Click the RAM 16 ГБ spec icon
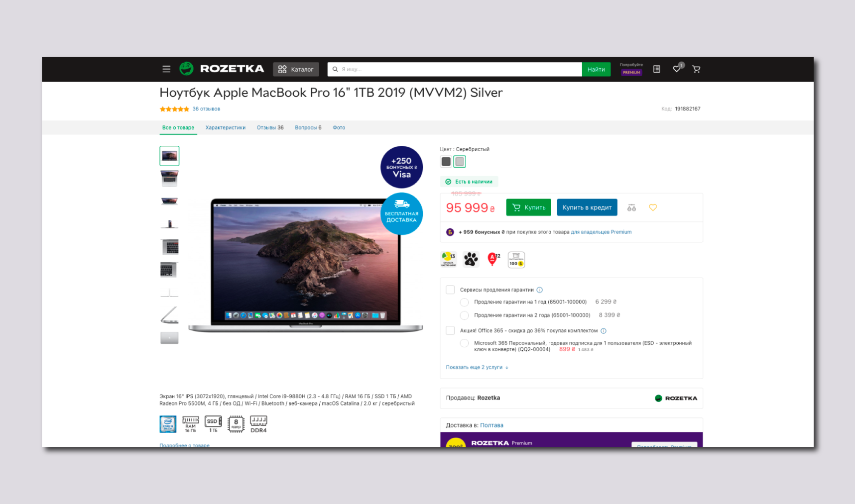The width and height of the screenshot is (855, 504). (190, 424)
